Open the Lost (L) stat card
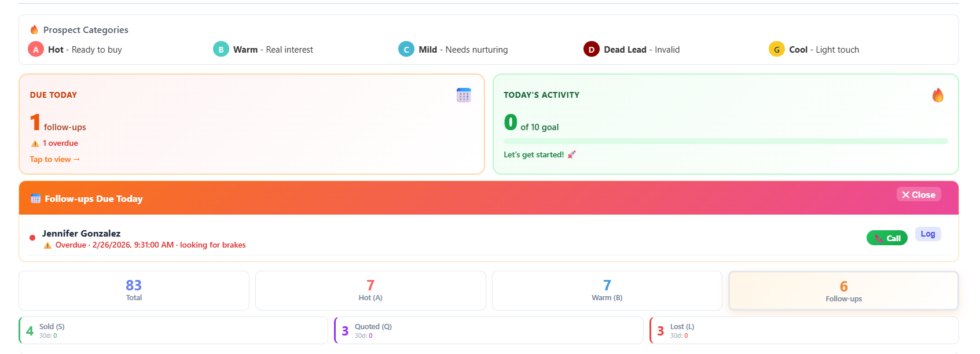This screenshot has width=980, height=354. click(x=804, y=330)
